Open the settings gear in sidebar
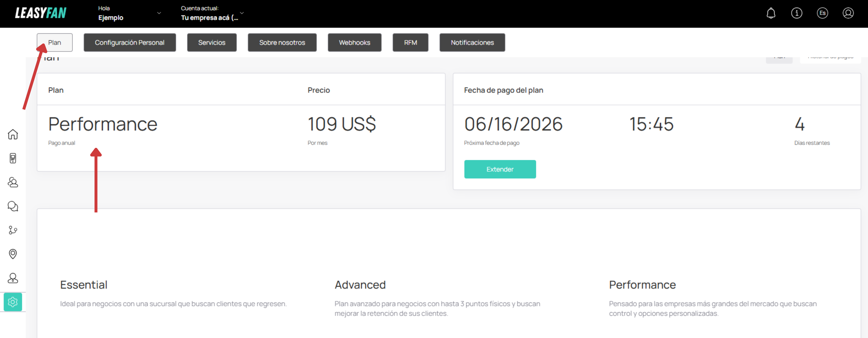This screenshot has height=338, width=868. click(13, 302)
